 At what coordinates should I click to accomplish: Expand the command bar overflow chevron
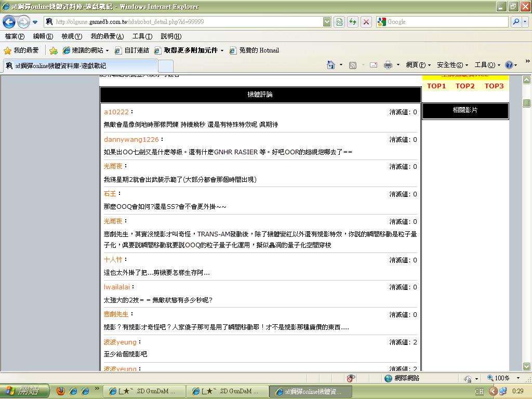pos(528,61)
